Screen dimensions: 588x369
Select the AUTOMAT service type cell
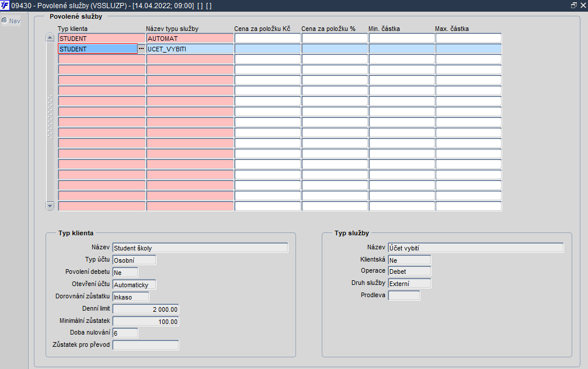coord(190,39)
